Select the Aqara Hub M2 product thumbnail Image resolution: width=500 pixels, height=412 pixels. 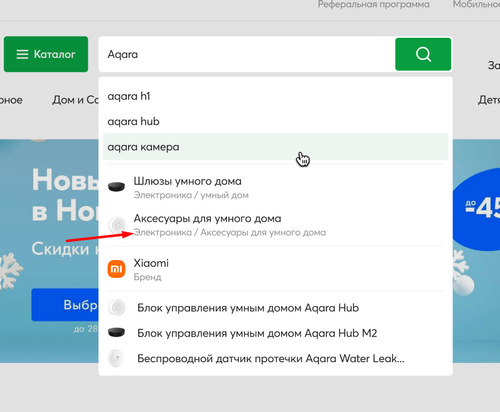click(116, 333)
